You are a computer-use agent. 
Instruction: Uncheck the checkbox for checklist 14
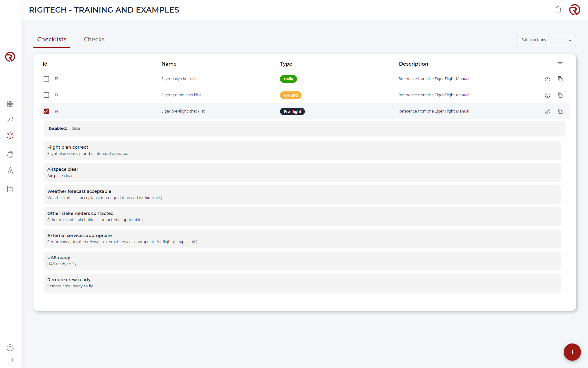pyautogui.click(x=46, y=111)
